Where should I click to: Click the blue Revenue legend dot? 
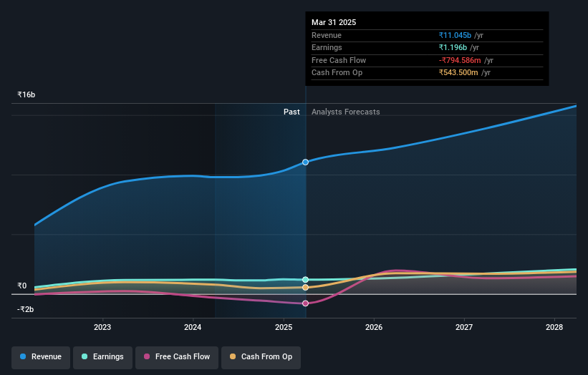coord(23,356)
